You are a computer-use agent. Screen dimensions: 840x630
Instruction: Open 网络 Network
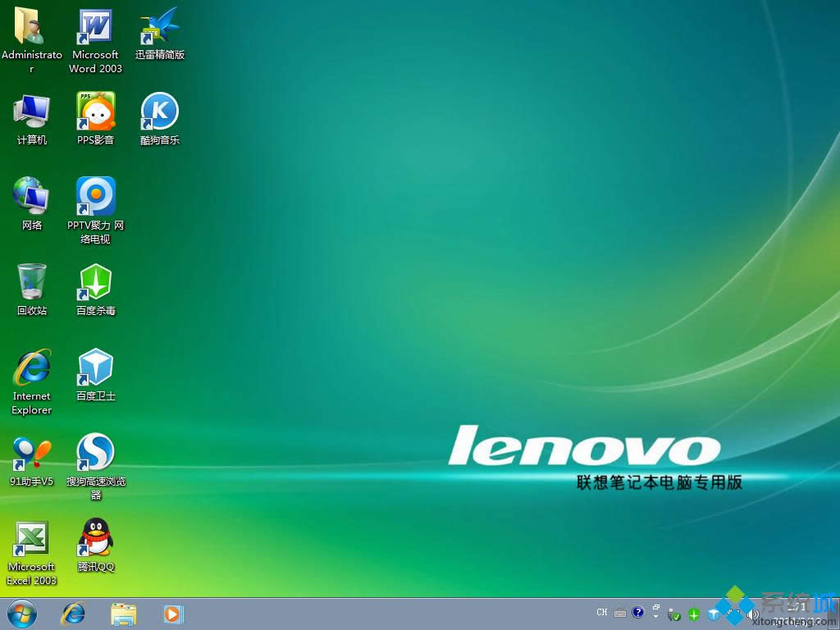tap(31, 197)
